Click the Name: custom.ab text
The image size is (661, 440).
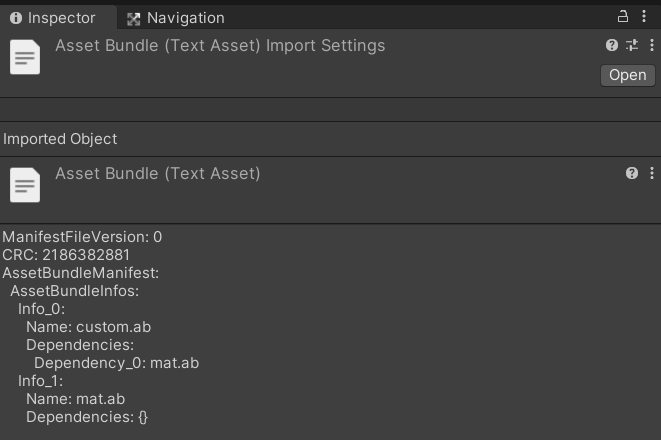[x=88, y=327]
